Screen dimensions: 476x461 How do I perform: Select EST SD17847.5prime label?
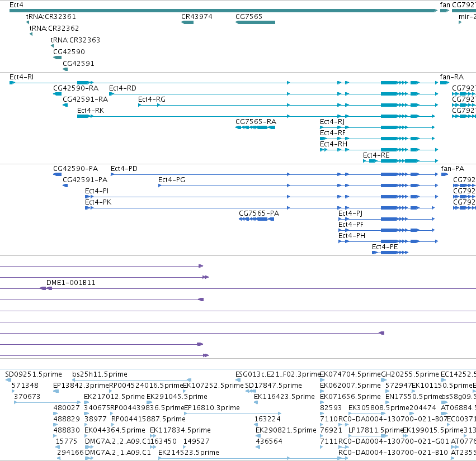pos(274,386)
